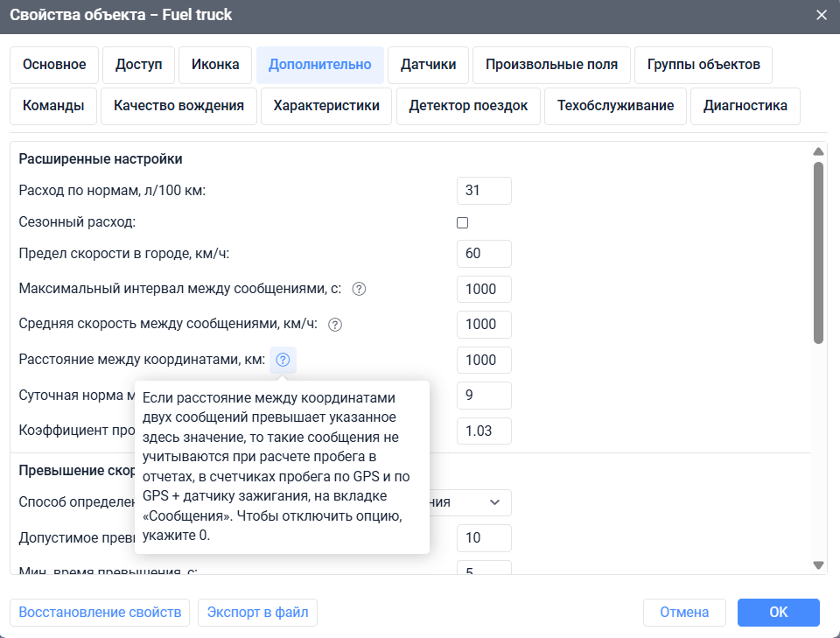Switch to the Датчики tab

(x=428, y=65)
